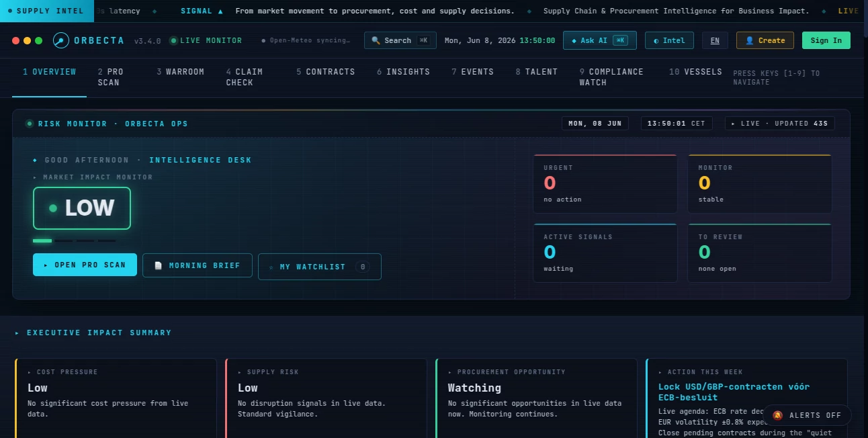Open the Cost Pressure summary card
Screen dimensions: 868x438
coord(116,398)
